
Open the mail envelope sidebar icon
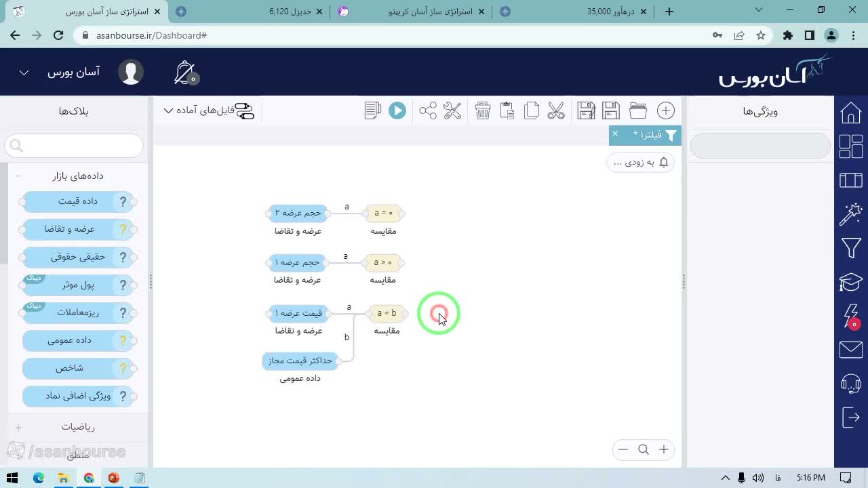click(x=851, y=350)
